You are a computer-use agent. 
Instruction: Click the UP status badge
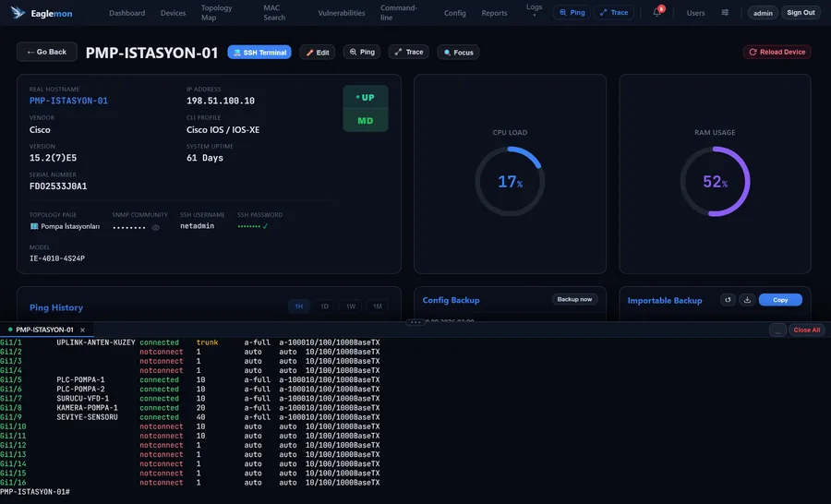pos(365,98)
